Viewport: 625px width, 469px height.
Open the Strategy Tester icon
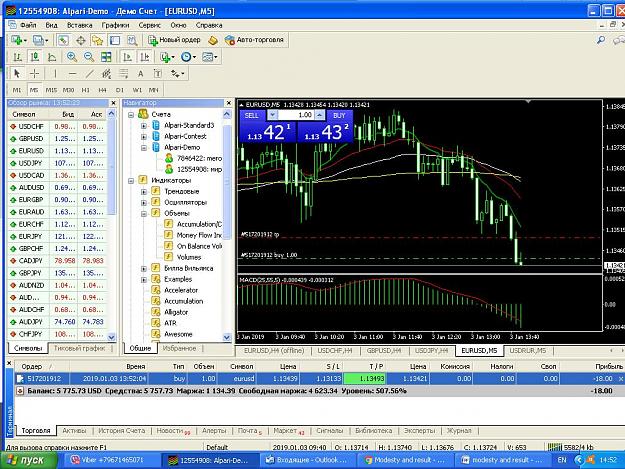tap(132, 40)
